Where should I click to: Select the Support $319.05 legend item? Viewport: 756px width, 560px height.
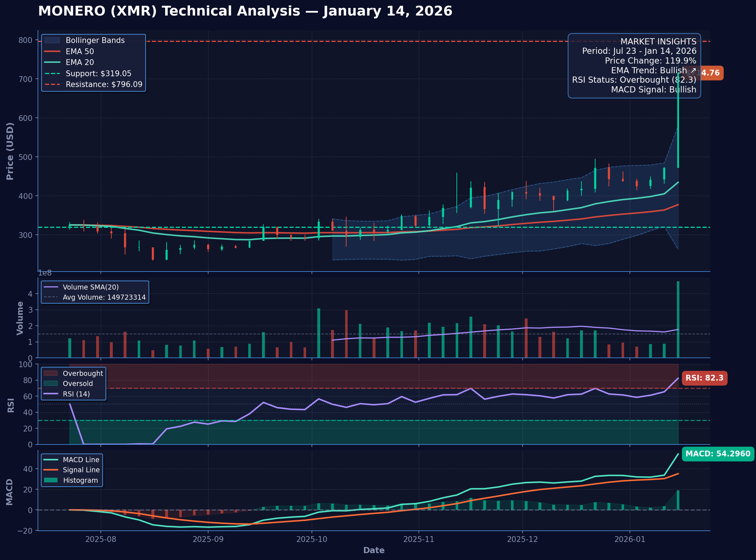pyautogui.click(x=98, y=74)
